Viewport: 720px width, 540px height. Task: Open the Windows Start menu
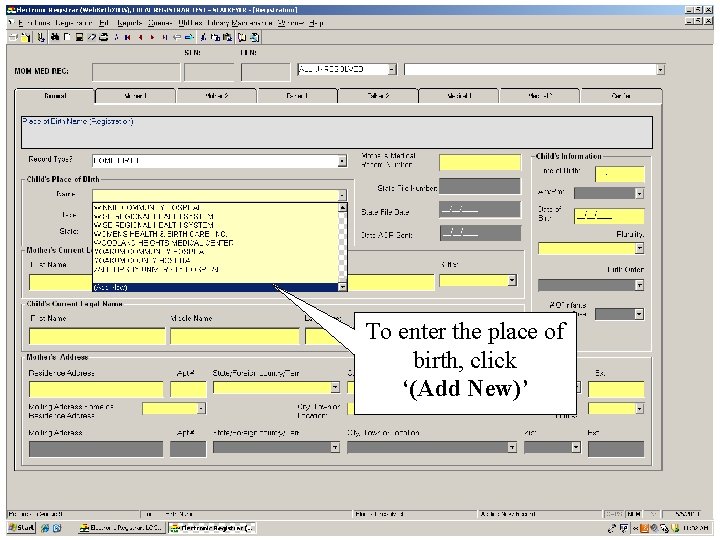(x=22, y=528)
